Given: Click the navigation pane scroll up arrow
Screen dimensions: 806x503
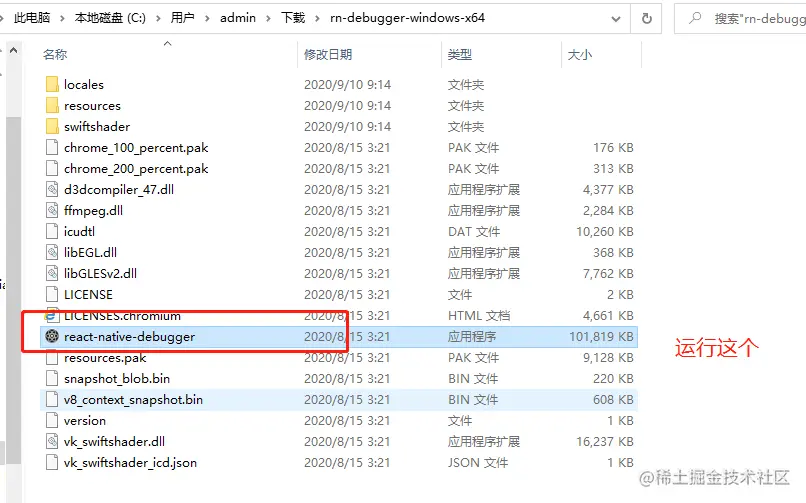Looking at the screenshot, I should click(x=14, y=50).
